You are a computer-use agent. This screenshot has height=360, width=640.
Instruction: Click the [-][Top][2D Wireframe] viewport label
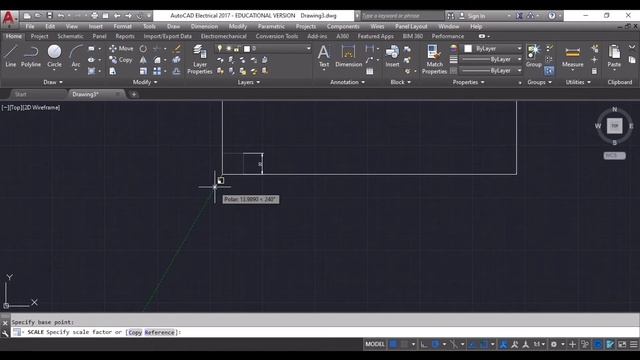(x=31, y=107)
